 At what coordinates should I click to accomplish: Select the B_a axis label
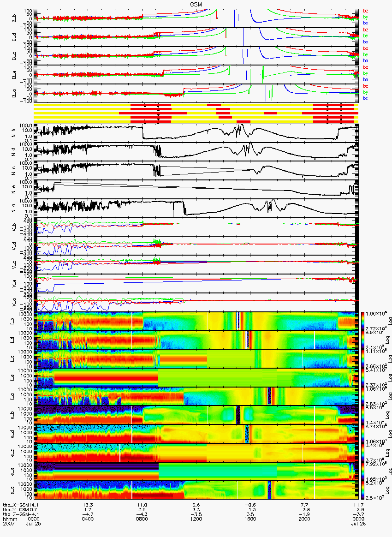coord(14,94)
